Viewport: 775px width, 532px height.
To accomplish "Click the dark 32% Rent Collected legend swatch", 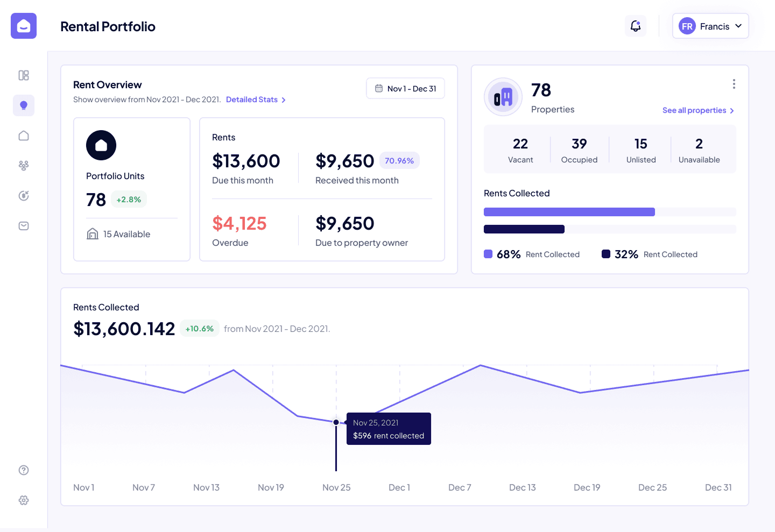I will (x=606, y=254).
